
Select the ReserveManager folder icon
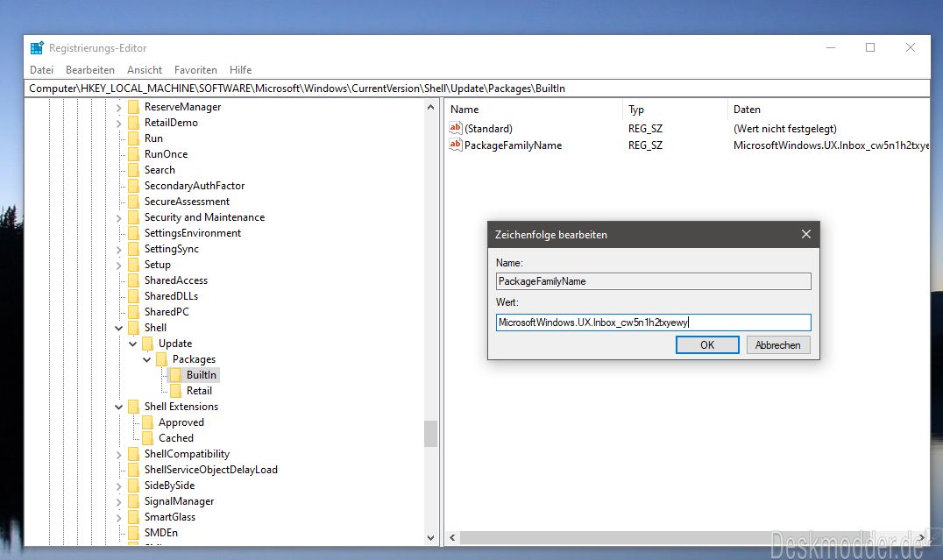point(133,107)
